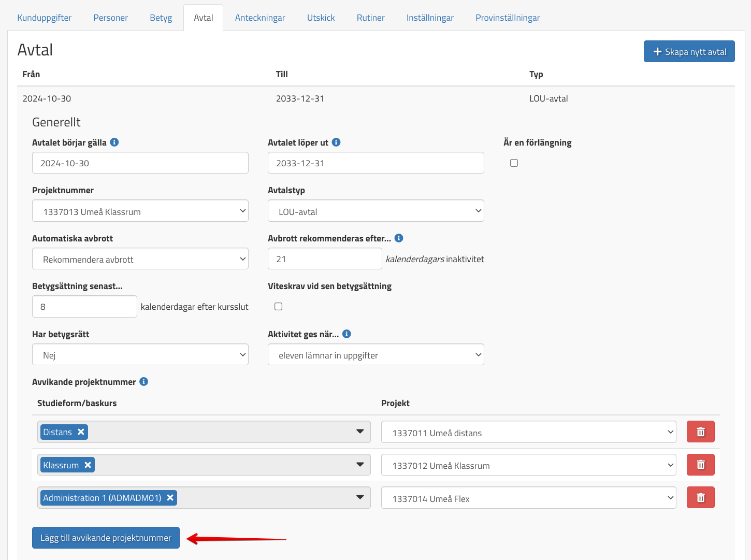The width and height of the screenshot is (751, 560).
Task: Click Lägg till avvikande projektnummer button
Action: coord(106,538)
